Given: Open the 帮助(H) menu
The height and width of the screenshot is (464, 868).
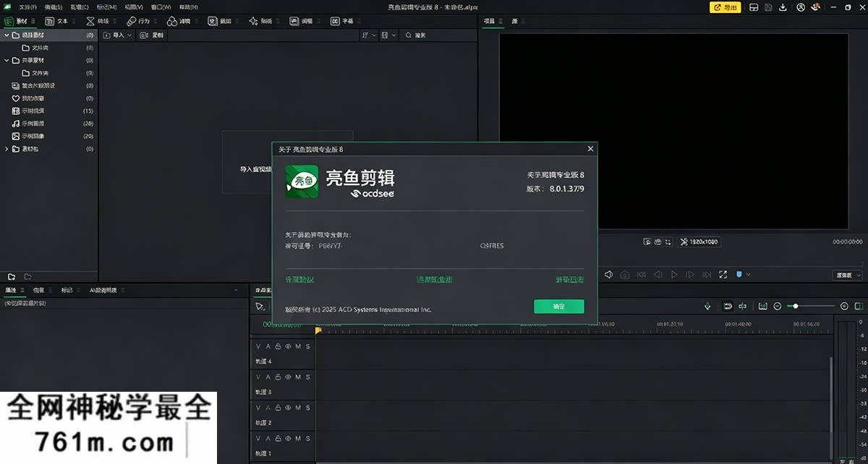Looking at the screenshot, I should pos(188,7).
